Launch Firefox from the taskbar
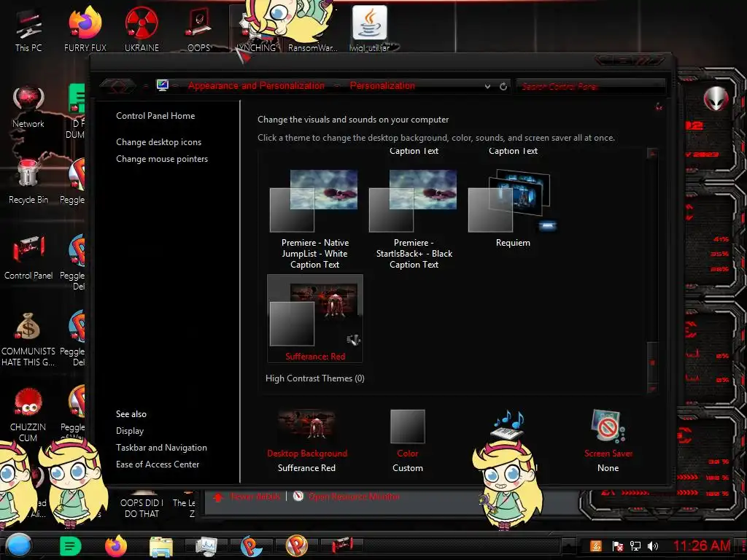The image size is (747, 560). click(x=116, y=546)
